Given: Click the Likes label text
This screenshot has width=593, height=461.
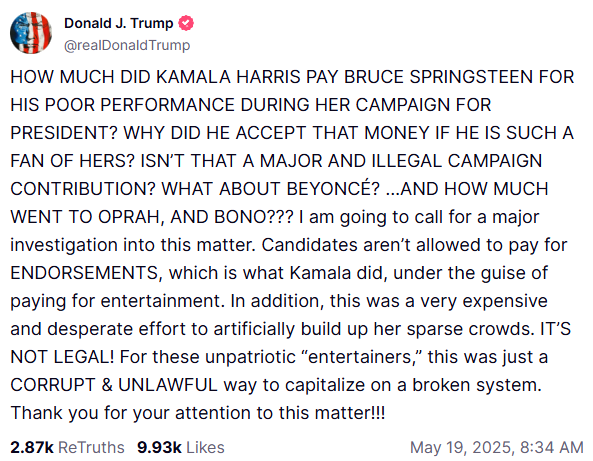Looking at the screenshot, I should tap(205, 447).
